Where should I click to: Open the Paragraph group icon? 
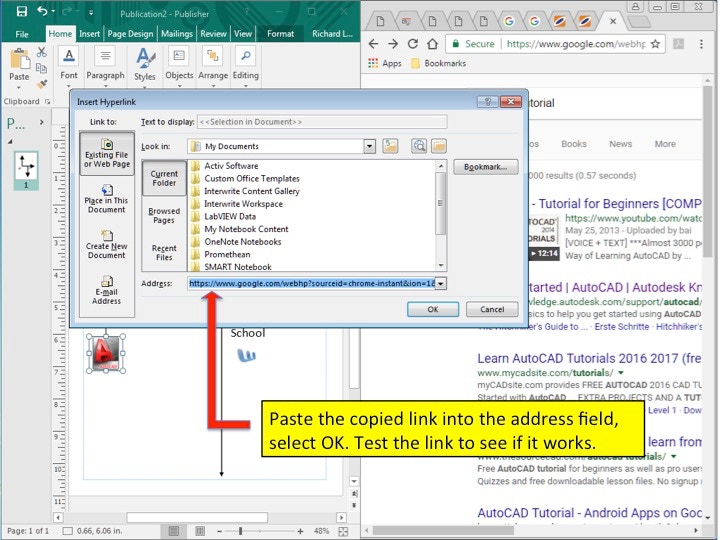pyautogui.click(x=105, y=56)
